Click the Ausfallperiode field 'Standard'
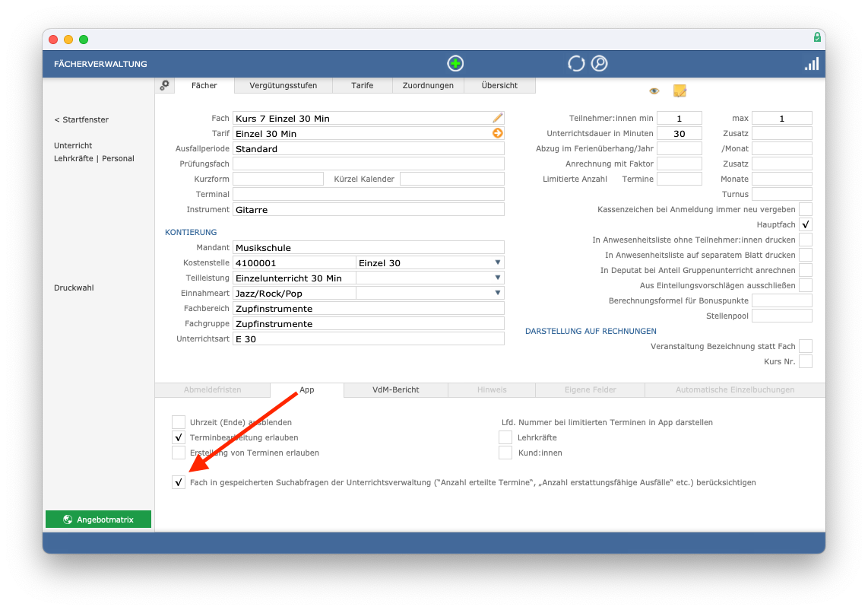The height and width of the screenshot is (610, 868). coord(368,148)
